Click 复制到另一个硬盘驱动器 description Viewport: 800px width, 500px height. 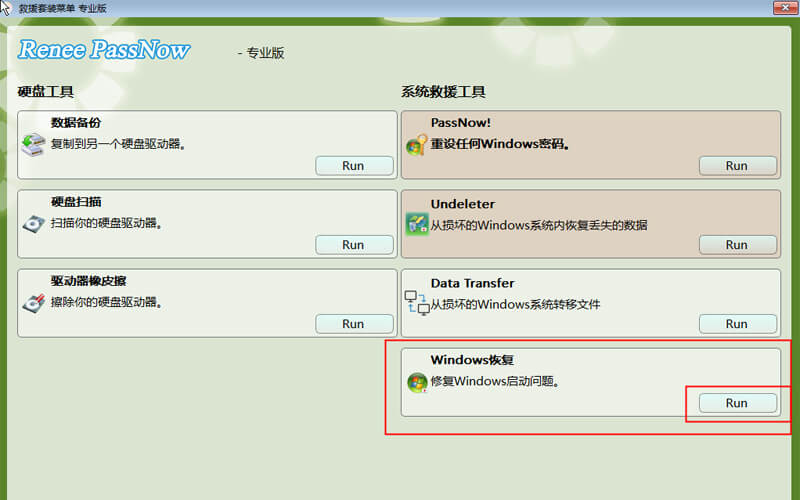point(118,144)
